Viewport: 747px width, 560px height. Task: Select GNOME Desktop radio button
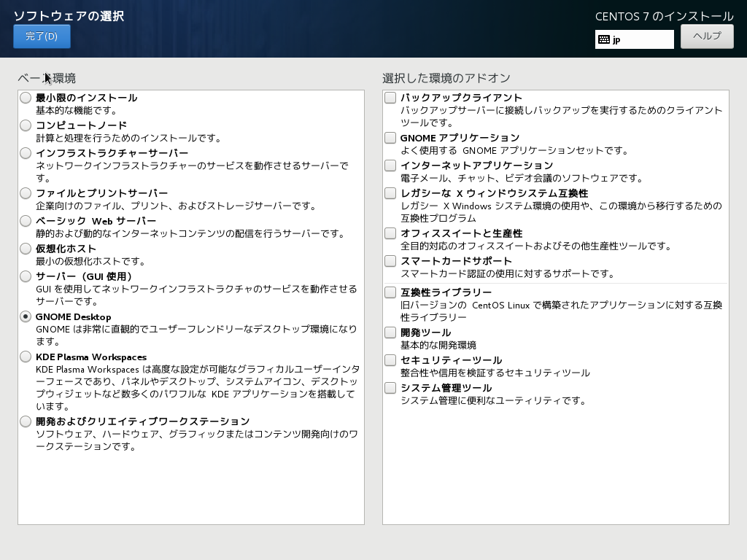[26, 316]
